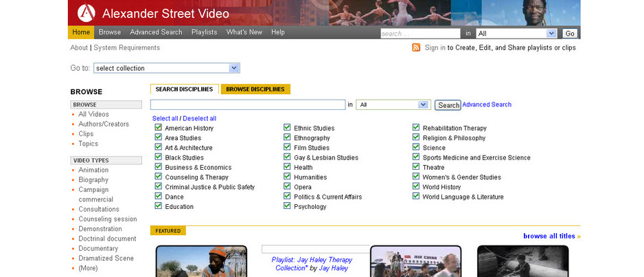This screenshot has height=277, width=644.
Task: Focus the header search input field
Action: coord(420,34)
